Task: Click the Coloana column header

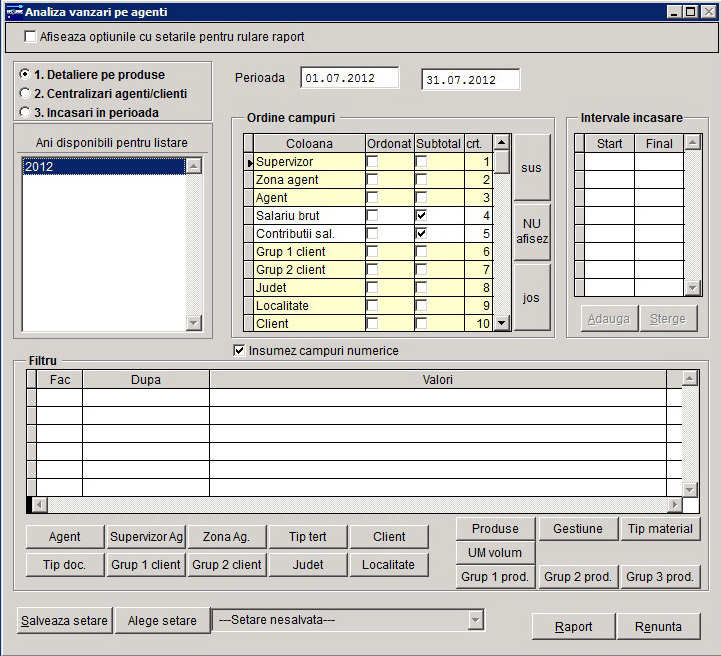Action: [x=309, y=143]
